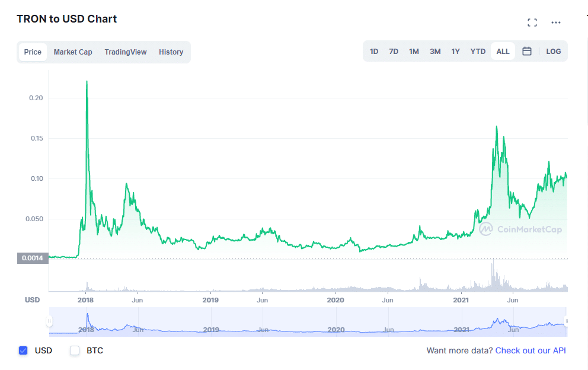Grab the right range navigator handle
The height and width of the screenshot is (370, 588).
coord(567,321)
